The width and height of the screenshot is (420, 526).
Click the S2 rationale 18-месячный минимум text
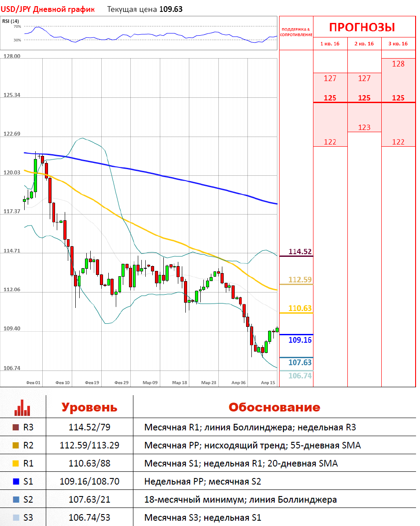240,500
